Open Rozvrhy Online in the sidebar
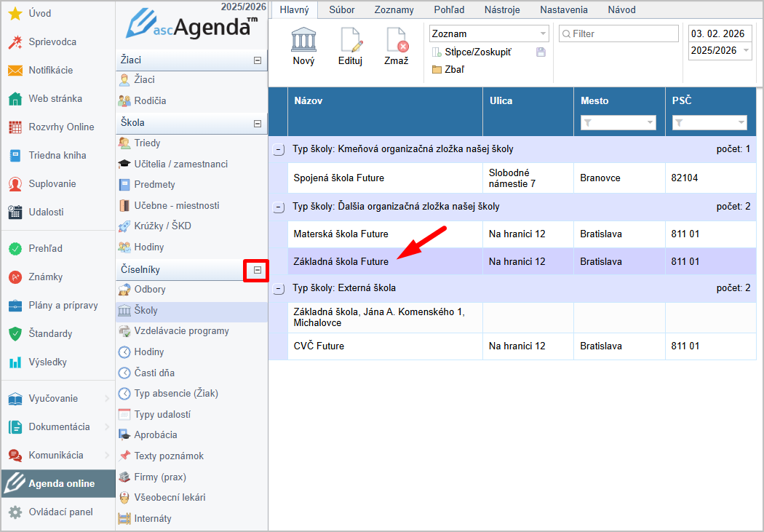764x532 pixels. pos(61,127)
